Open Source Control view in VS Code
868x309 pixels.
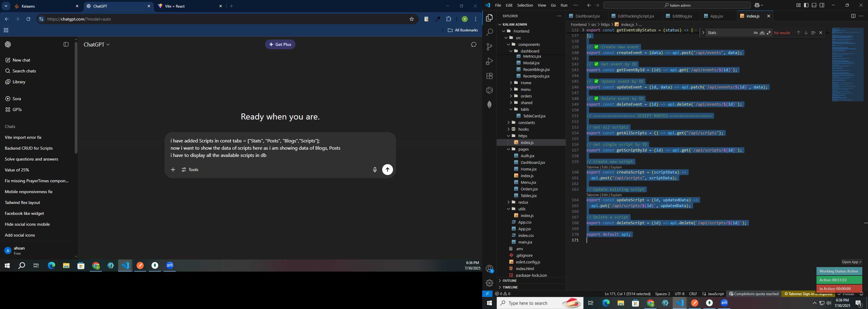coord(489,47)
